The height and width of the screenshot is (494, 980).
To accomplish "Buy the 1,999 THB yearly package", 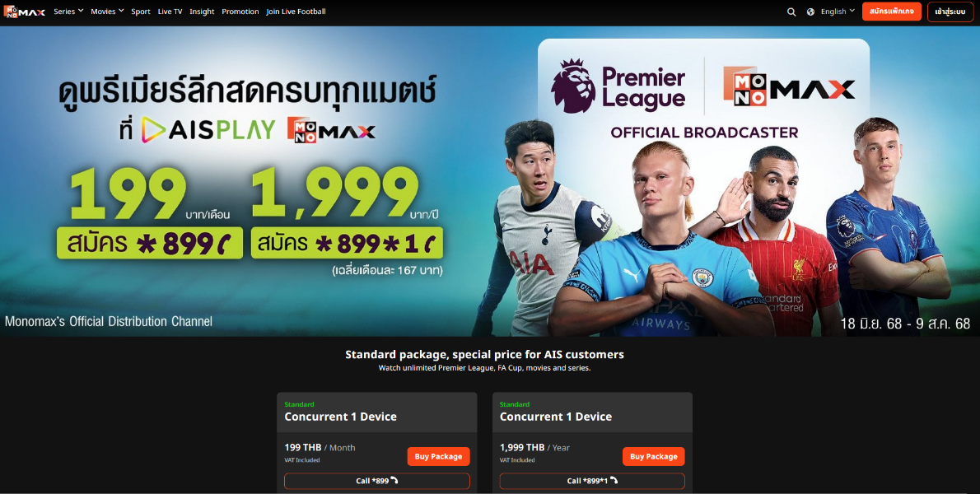I will pyautogui.click(x=654, y=456).
